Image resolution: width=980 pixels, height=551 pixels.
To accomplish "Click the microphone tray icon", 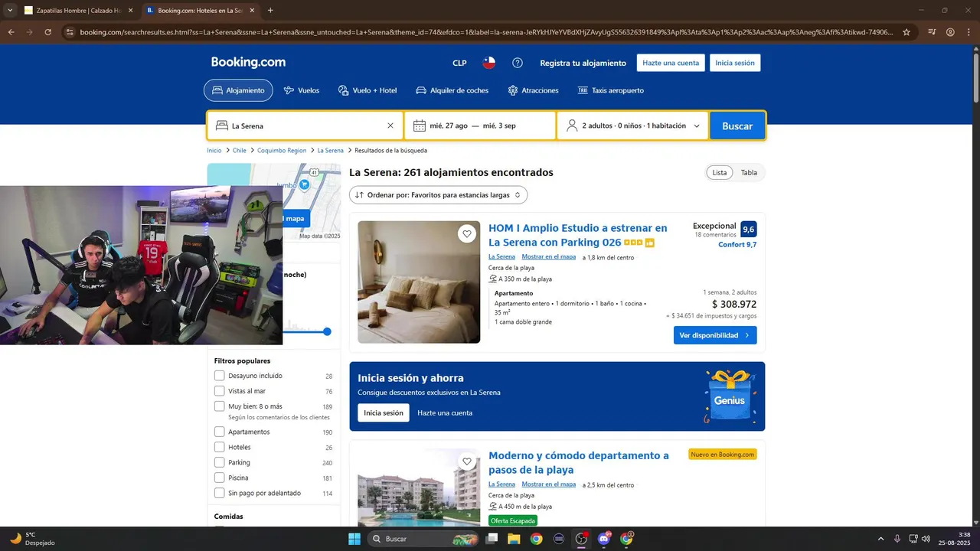I will click(897, 539).
